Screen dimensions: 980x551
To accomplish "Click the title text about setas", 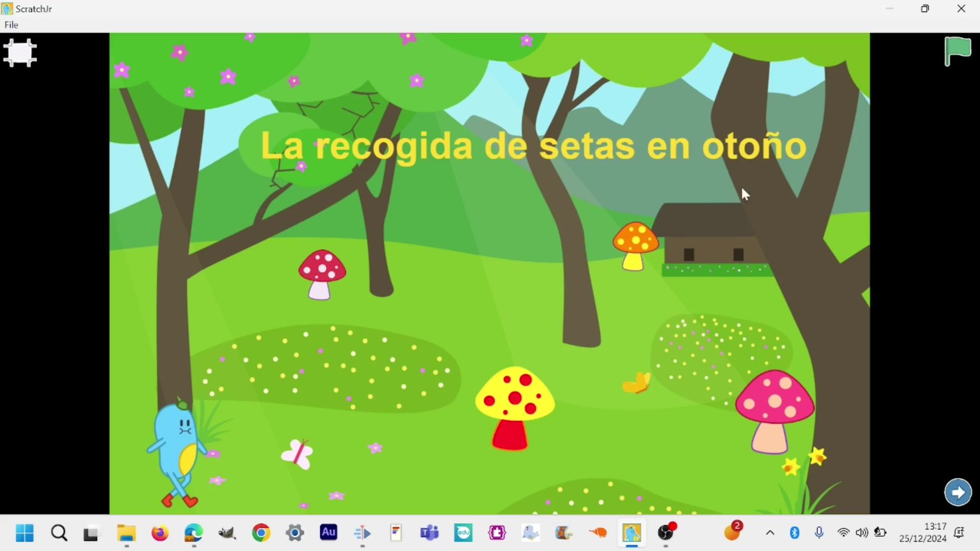I will [533, 146].
